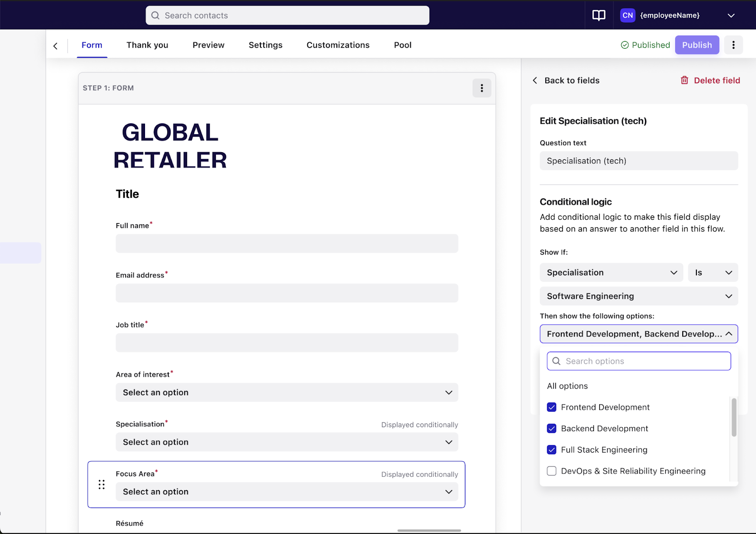
Task: Click the Publish button
Action: pos(697,45)
